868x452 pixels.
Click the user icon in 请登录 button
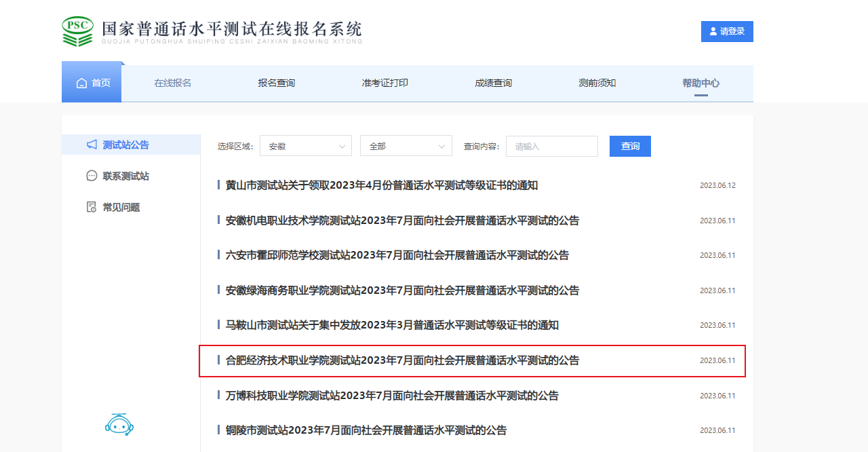click(x=713, y=31)
